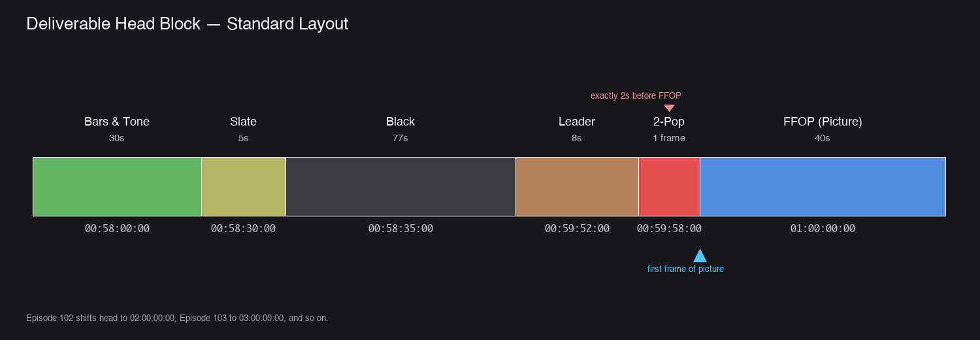Click the FFOP (Picture) label
This screenshot has height=340, width=980.
coord(823,122)
